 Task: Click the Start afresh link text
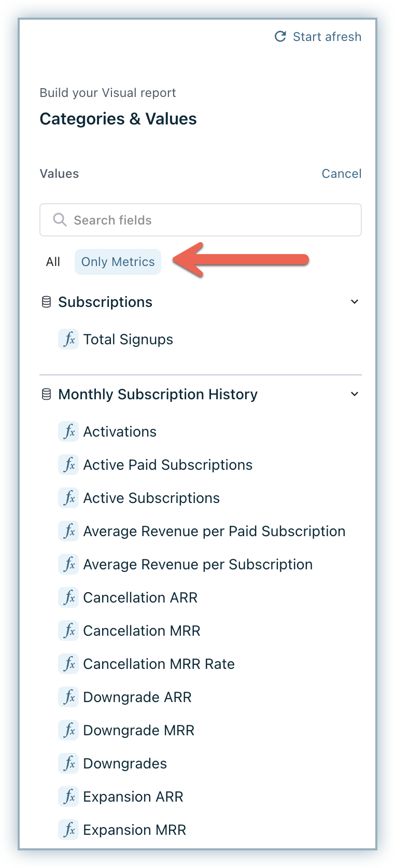click(x=327, y=37)
